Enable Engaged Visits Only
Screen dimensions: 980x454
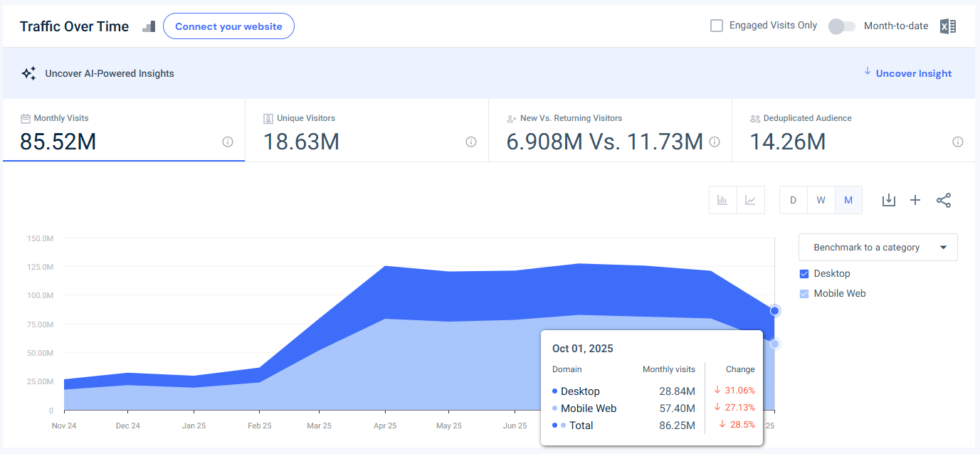[x=715, y=25]
